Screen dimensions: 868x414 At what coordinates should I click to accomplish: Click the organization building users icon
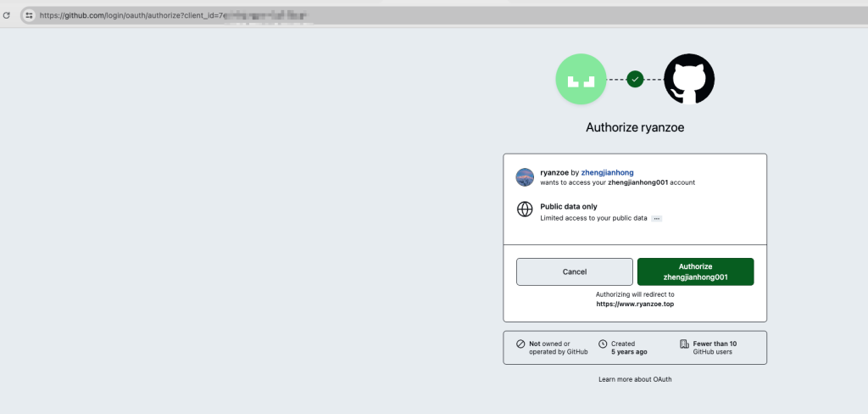tap(684, 344)
